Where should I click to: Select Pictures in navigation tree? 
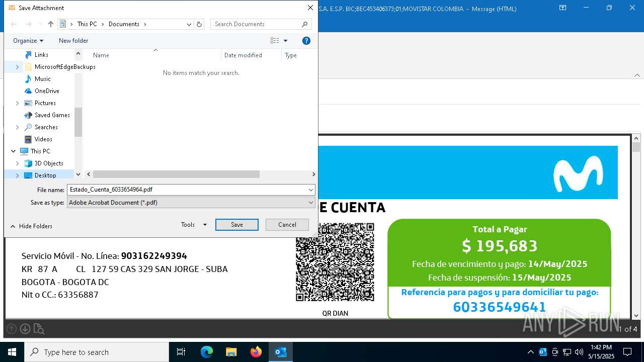point(45,103)
